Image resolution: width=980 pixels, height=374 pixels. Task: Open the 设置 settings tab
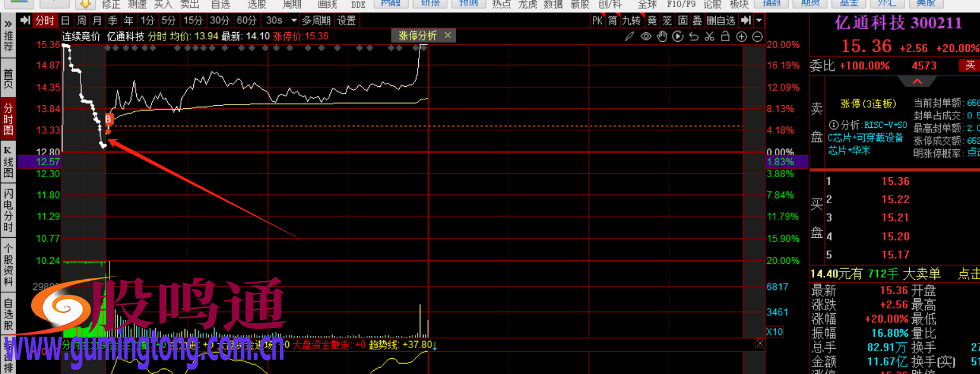[347, 20]
